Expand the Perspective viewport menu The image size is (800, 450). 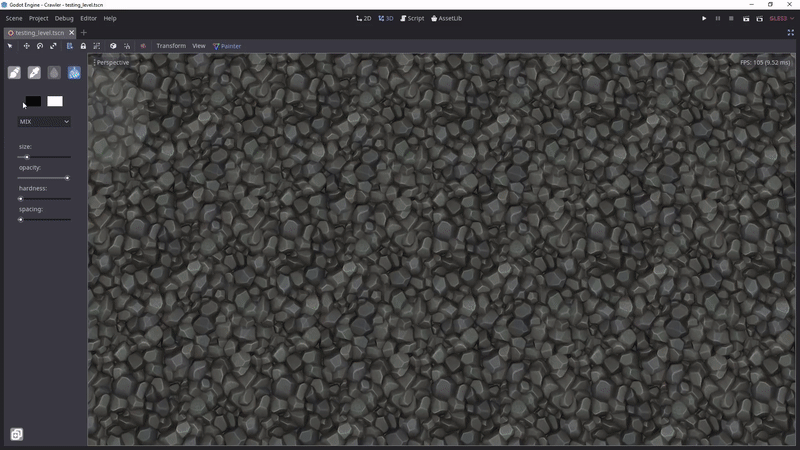(112, 63)
